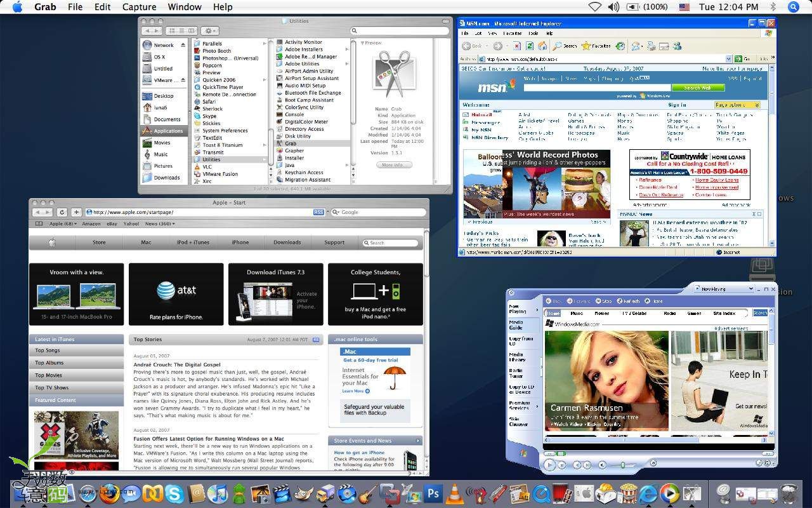Open the volume icon in menu bar
The width and height of the screenshot is (812, 508).
coord(613,7)
